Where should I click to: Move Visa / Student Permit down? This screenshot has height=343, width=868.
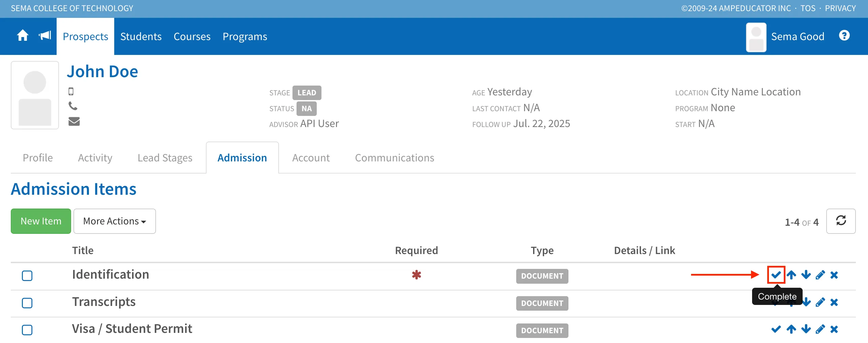tap(806, 329)
